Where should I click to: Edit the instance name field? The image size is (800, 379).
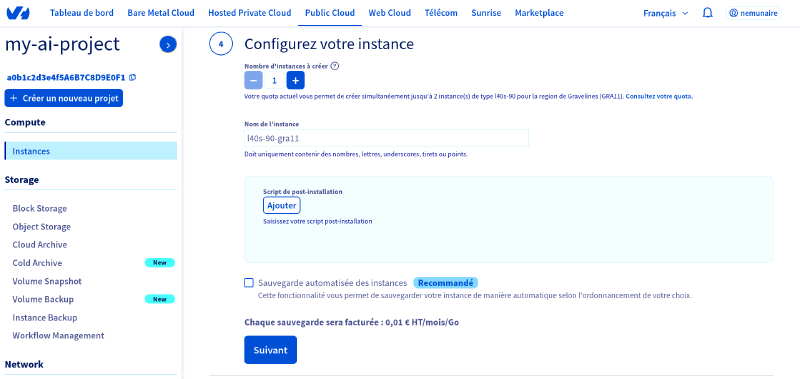(x=386, y=138)
